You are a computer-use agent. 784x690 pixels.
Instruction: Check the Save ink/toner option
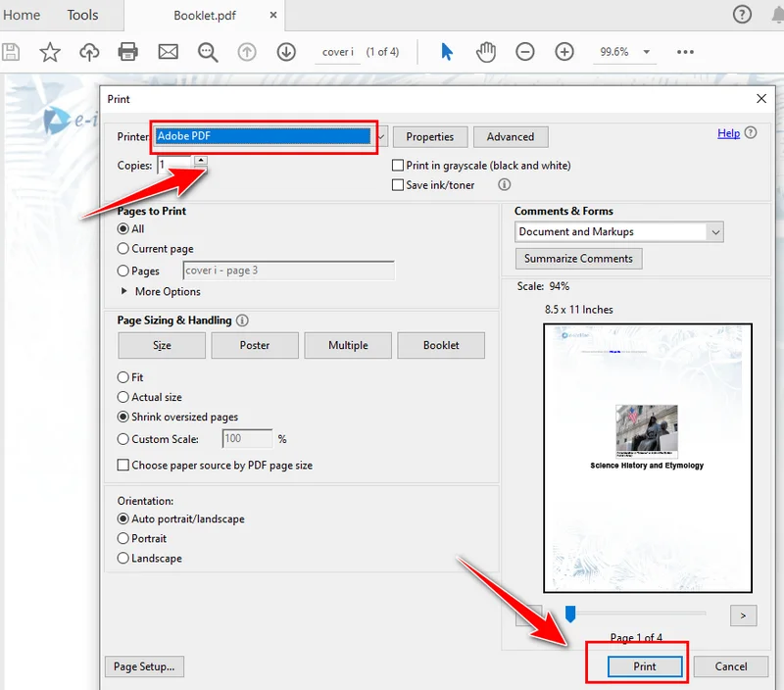[398, 185]
